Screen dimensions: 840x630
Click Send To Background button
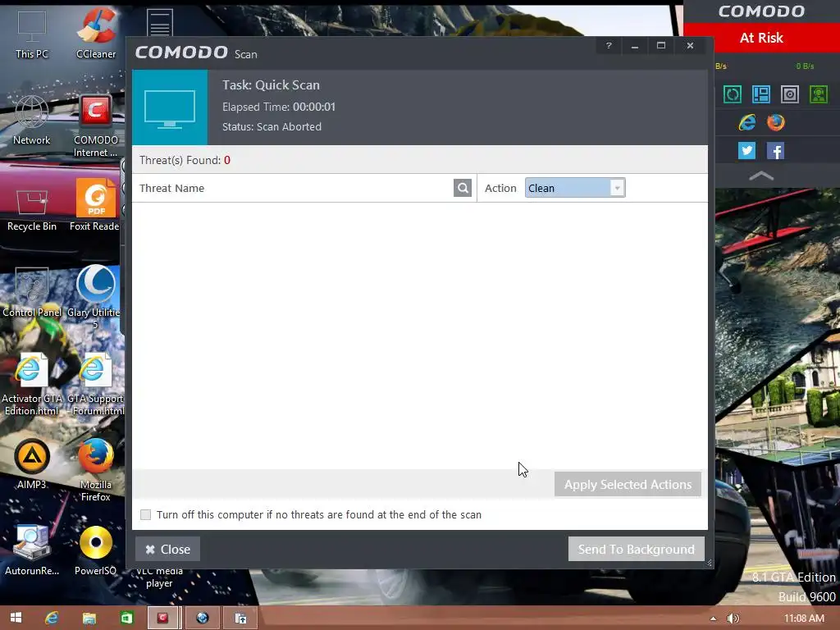(x=636, y=549)
